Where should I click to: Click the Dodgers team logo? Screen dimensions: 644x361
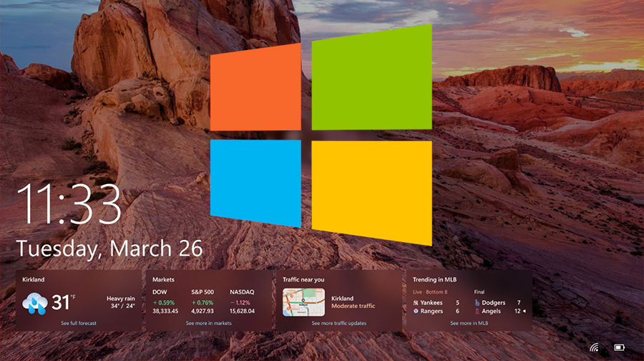[x=477, y=302]
